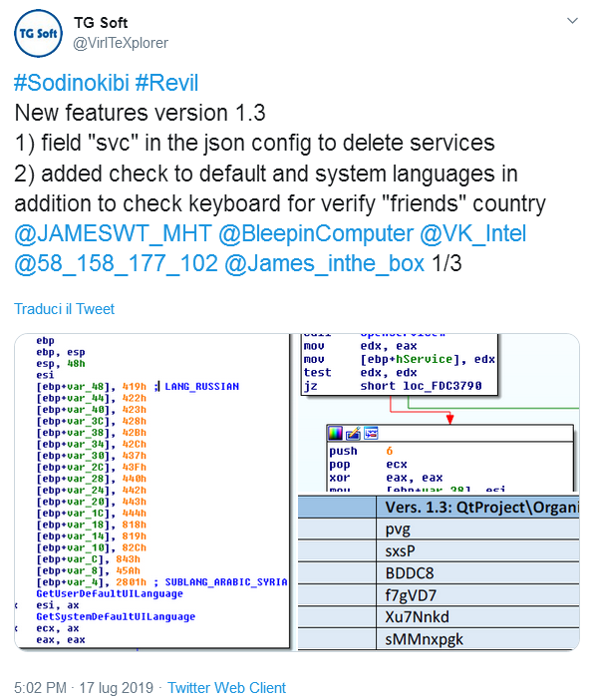Click the Traduci il Tweet link
Image resolution: width=593 pixels, height=700 pixels.
click(x=64, y=309)
